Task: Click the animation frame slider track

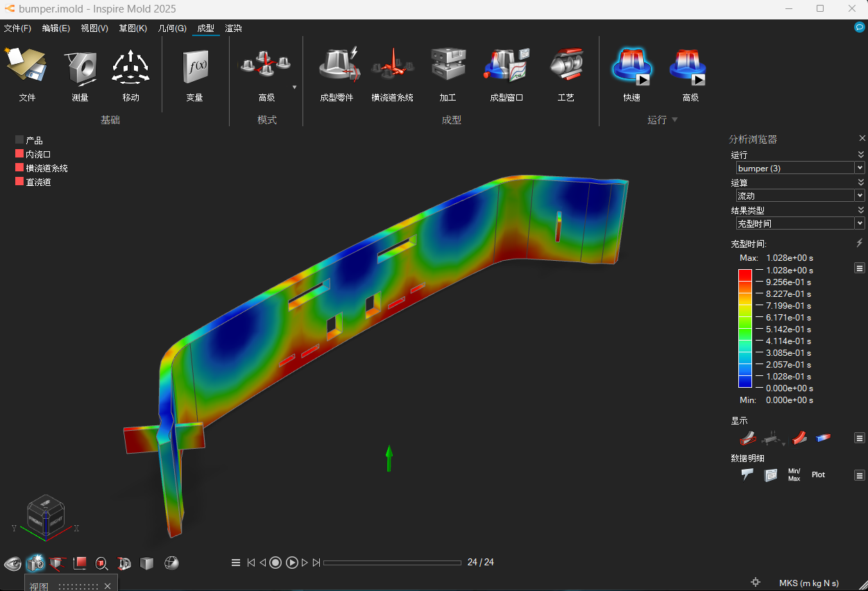Action: 392,563
